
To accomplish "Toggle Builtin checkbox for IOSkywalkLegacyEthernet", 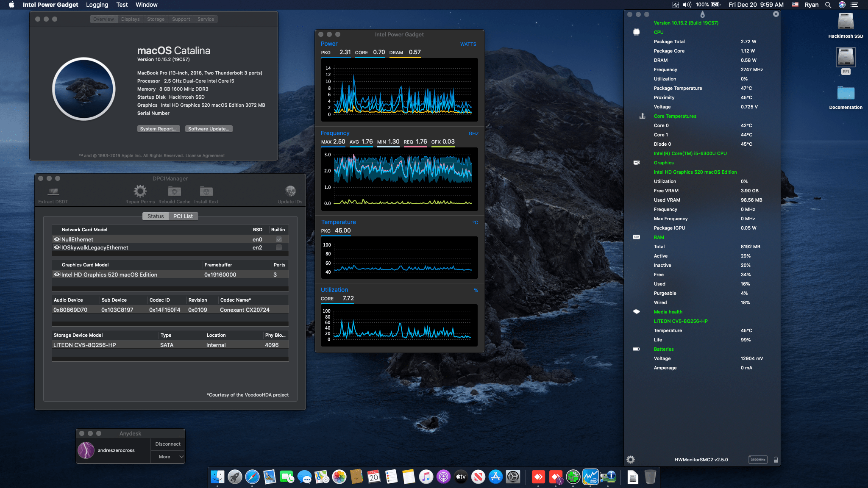I will click(x=279, y=247).
